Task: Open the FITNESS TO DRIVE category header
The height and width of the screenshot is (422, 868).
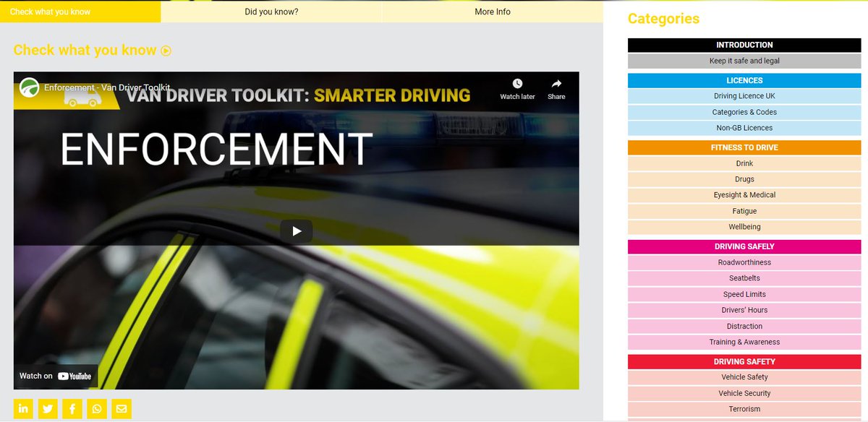Action: (x=744, y=147)
